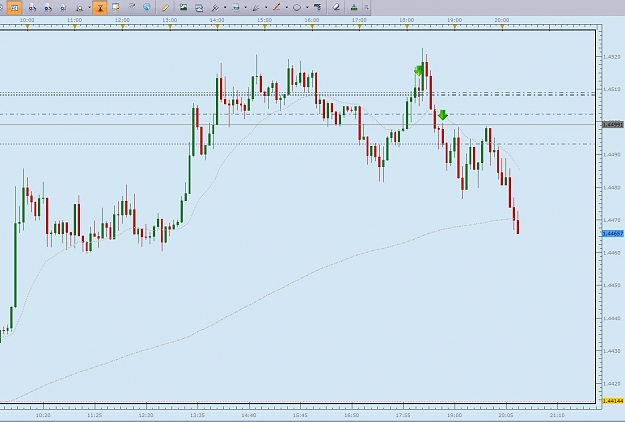Select the eraser tool icon
This screenshot has height=422, width=625.
pyautogui.click(x=336, y=7)
